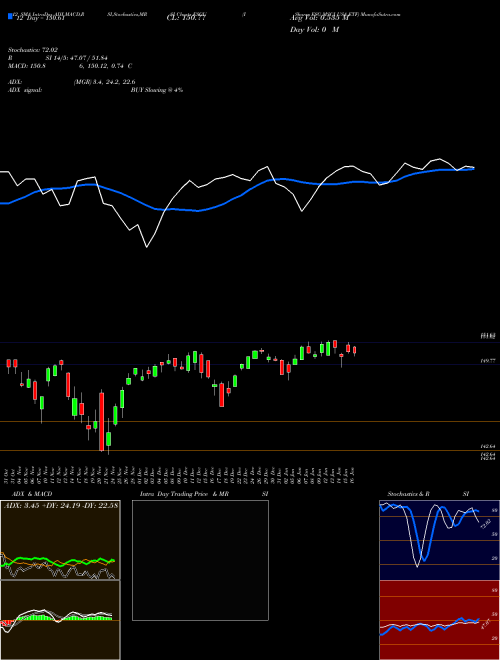Click the '31 Oct' first date axis label
This screenshot has height=660, width=500.
(x=8, y=475)
